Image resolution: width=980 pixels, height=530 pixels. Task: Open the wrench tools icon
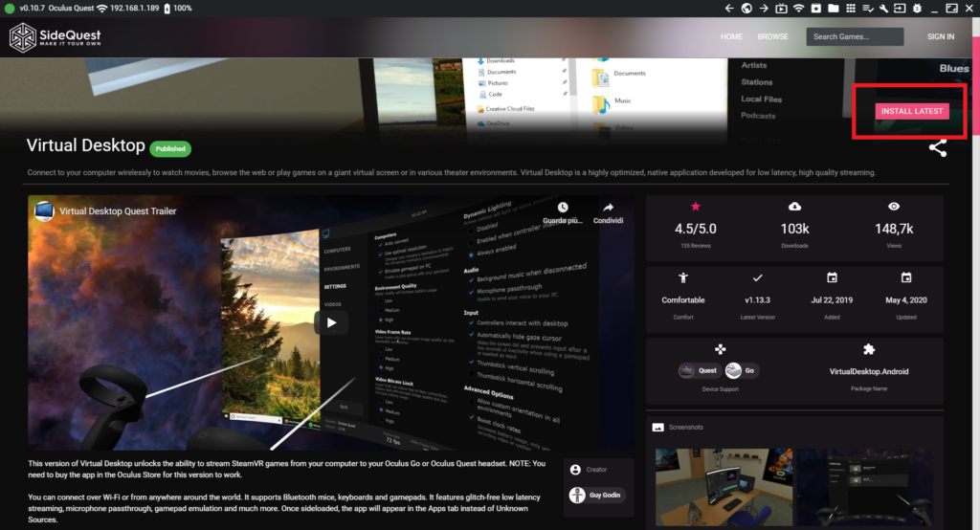pyautogui.click(x=885, y=9)
